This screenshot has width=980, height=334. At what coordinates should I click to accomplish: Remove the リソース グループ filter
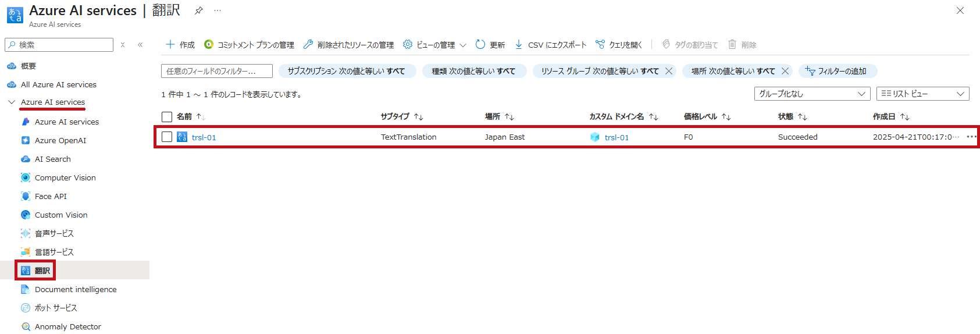click(669, 71)
